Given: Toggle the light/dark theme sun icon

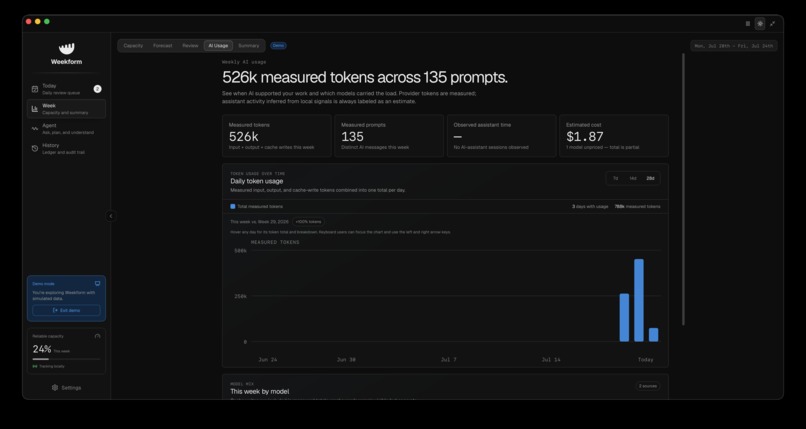Looking at the screenshot, I should pyautogui.click(x=760, y=24).
